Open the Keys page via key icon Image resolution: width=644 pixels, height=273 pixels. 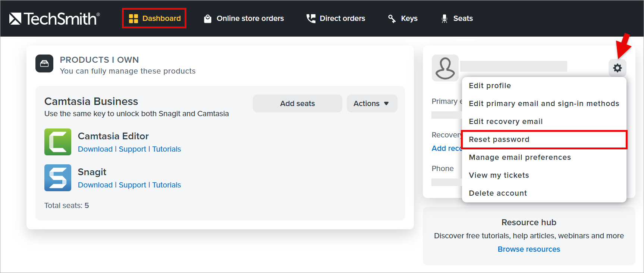pos(392,19)
